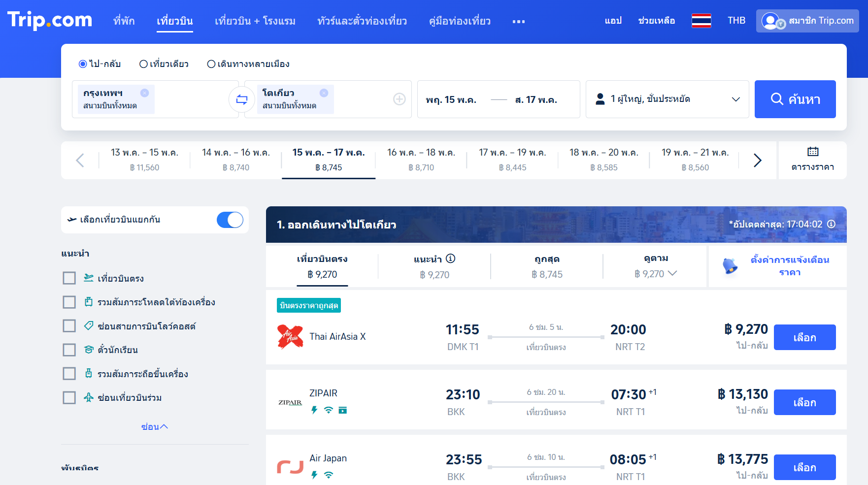
Task: Open the คู่มือท่องเที่ยว tab
Action: click(x=460, y=21)
